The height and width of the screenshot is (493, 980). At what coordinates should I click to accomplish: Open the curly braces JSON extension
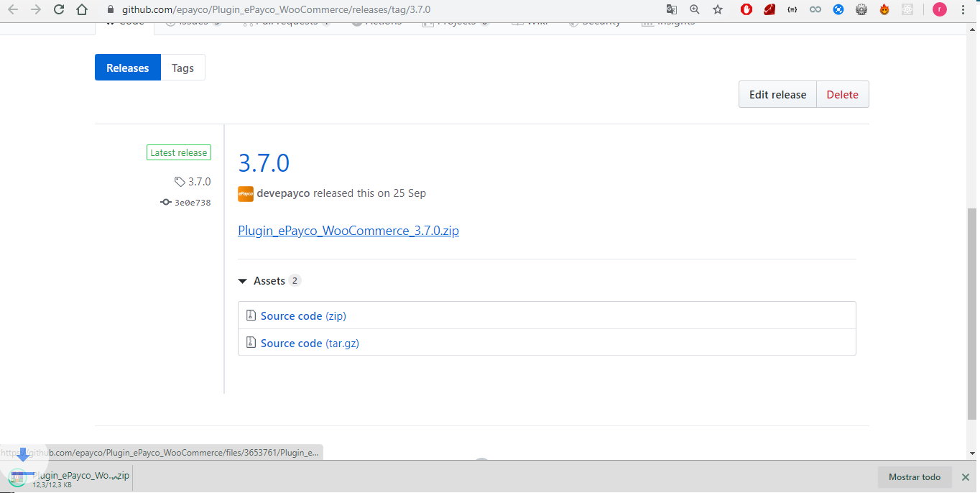792,9
